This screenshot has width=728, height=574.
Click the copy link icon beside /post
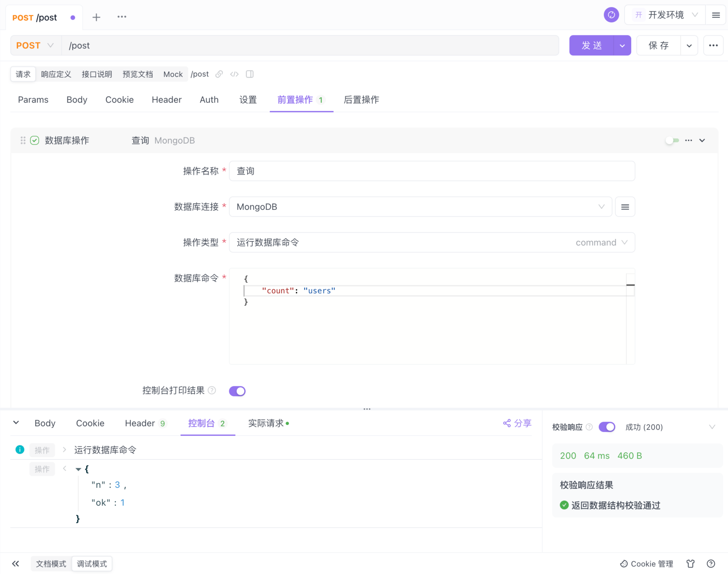point(219,74)
